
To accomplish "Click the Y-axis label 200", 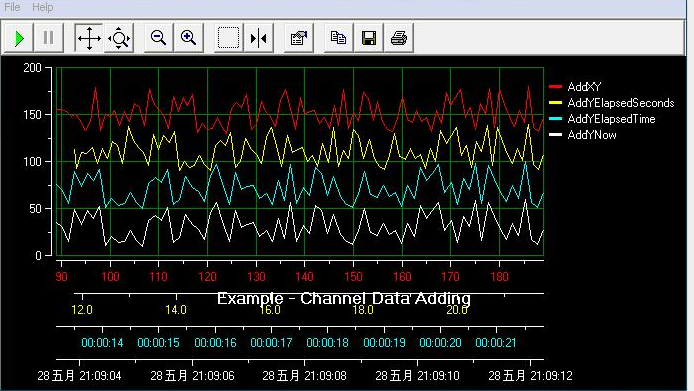I will click(x=32, y=68).
